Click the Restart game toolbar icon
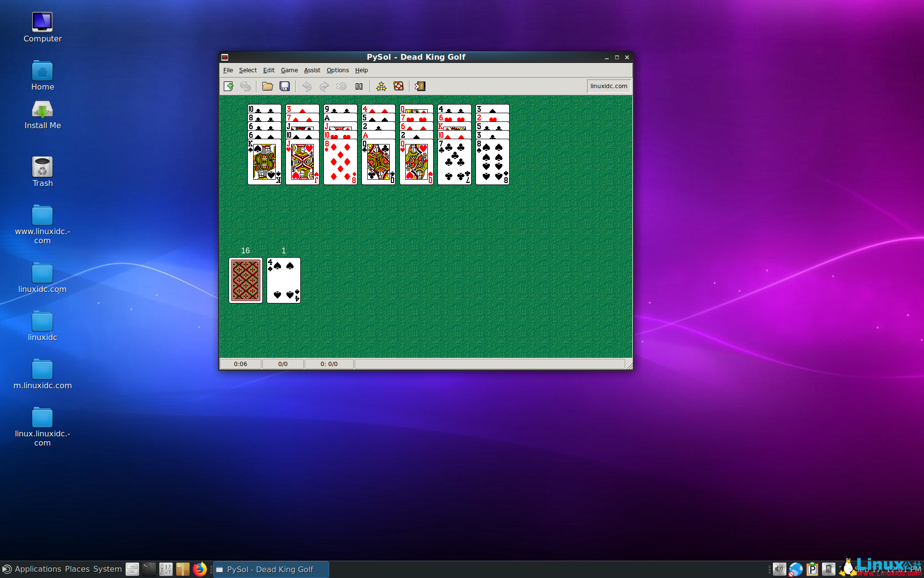The image size is (924, 578). (x=245, y=86)
